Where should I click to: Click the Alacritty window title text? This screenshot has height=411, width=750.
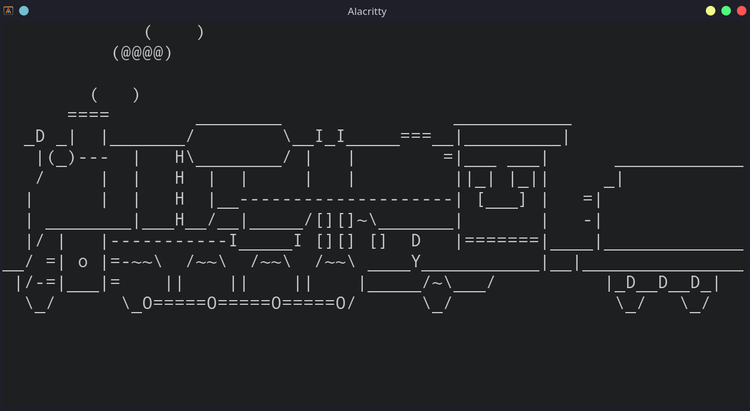(x=367, y=11)
